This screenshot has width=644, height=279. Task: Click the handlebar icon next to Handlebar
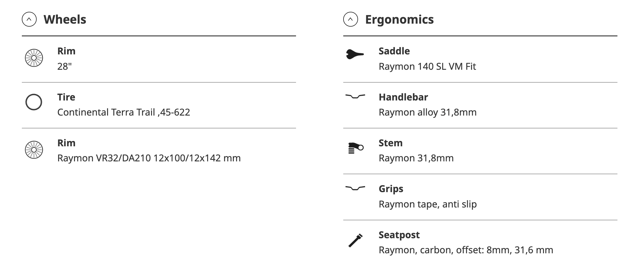point(355,96)
